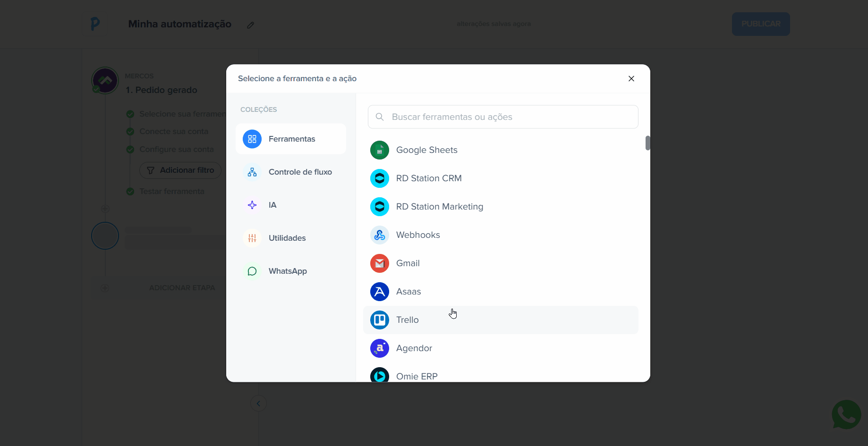Open the Controle de fluxo collection
868x446 pixels.
[x=291, y=172]
